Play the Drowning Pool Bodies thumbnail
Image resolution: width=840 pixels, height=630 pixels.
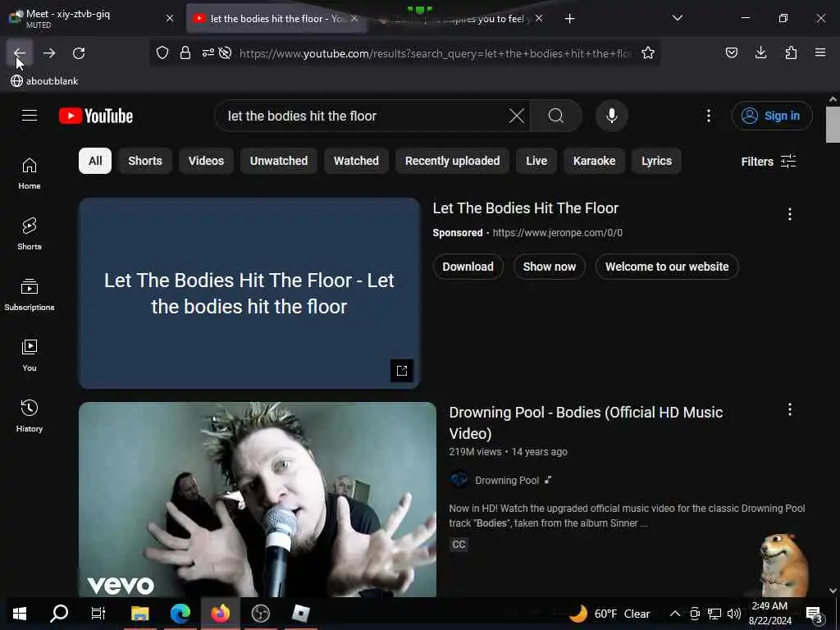pos(258,500)
